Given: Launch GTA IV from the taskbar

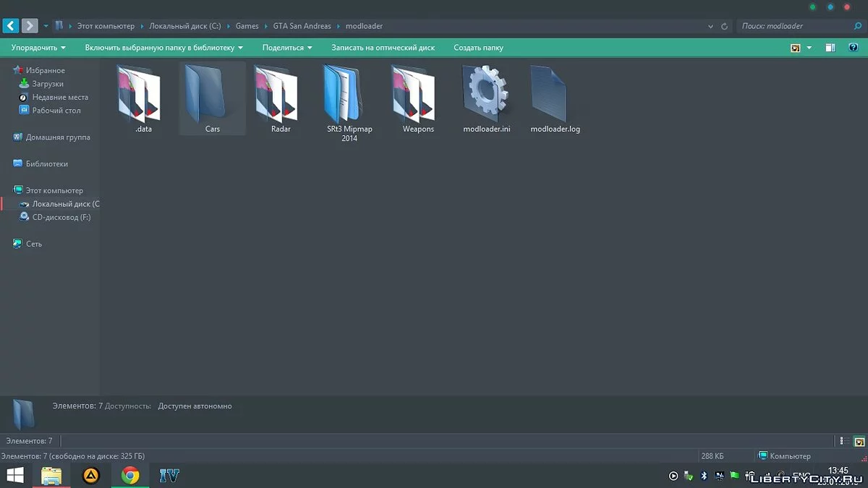Looking at the screenshot, I should tap(169, 476).
